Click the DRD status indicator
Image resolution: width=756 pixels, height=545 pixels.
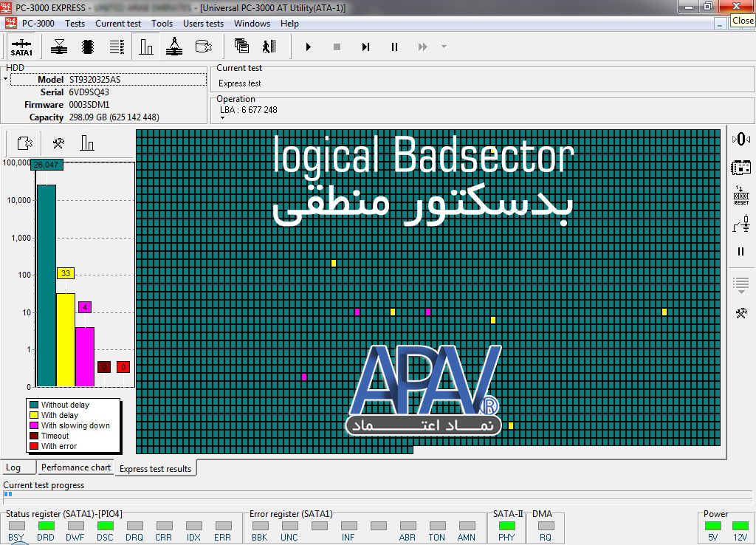(47, 526)
